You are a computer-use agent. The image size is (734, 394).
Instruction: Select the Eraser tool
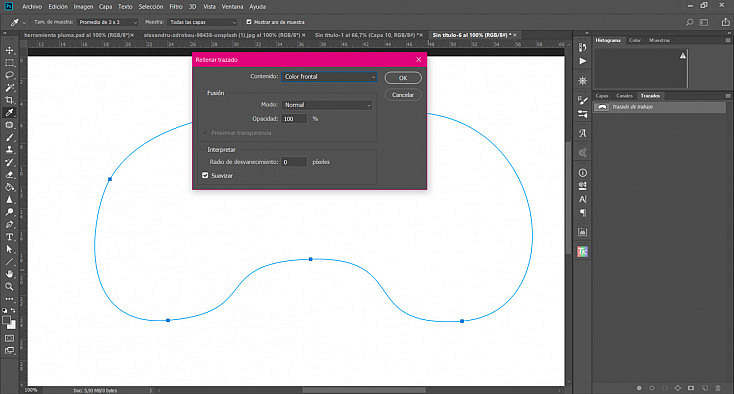point(9,175)
